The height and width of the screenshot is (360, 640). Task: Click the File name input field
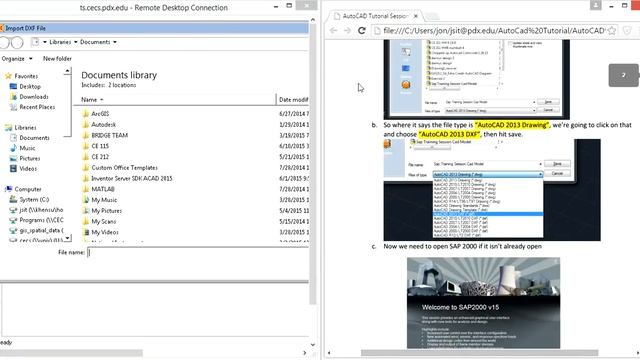tap(198, 253)
